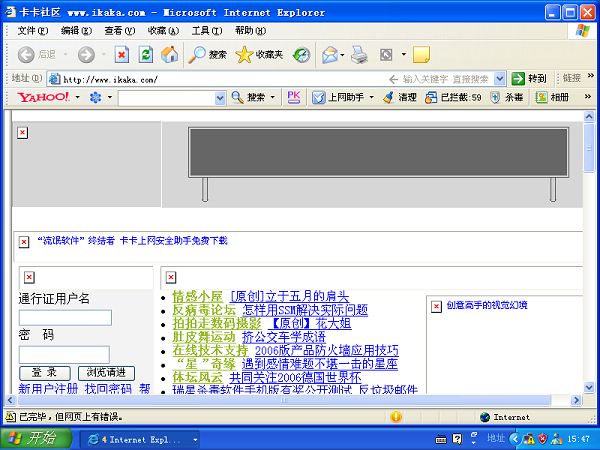Image resolution: width=600 pixels, height=450 pixels.
Task: Open the History clock icon
Action: (301, 55)
